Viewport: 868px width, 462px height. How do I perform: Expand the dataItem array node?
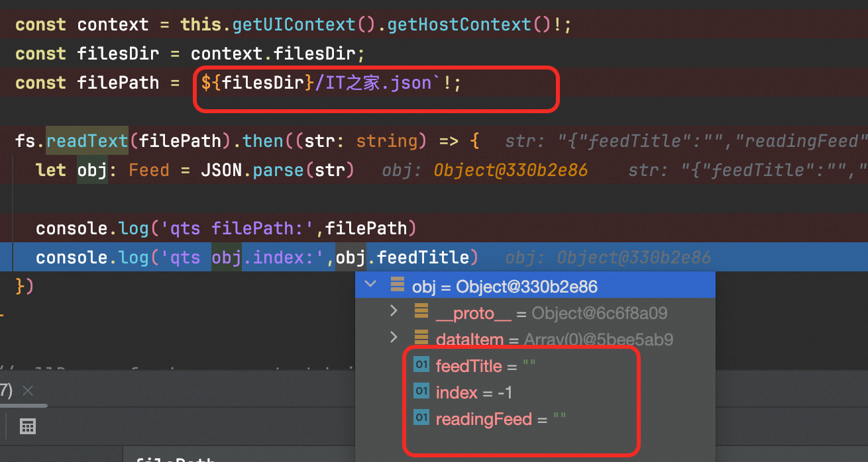394,338
